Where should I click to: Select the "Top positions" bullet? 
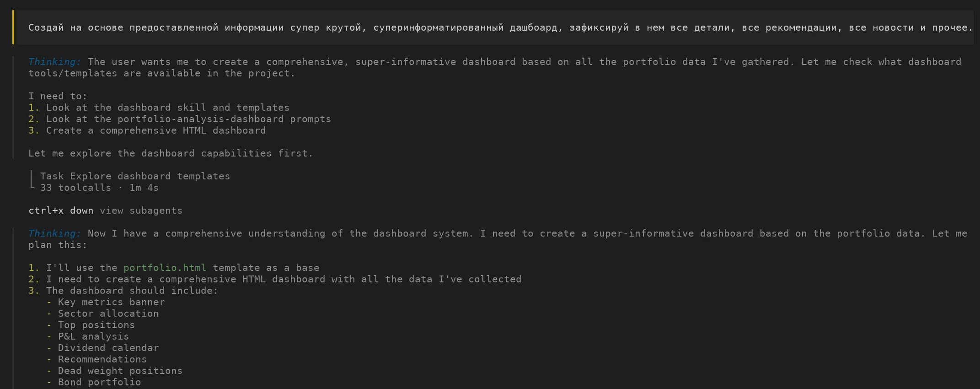click(96, 325)
